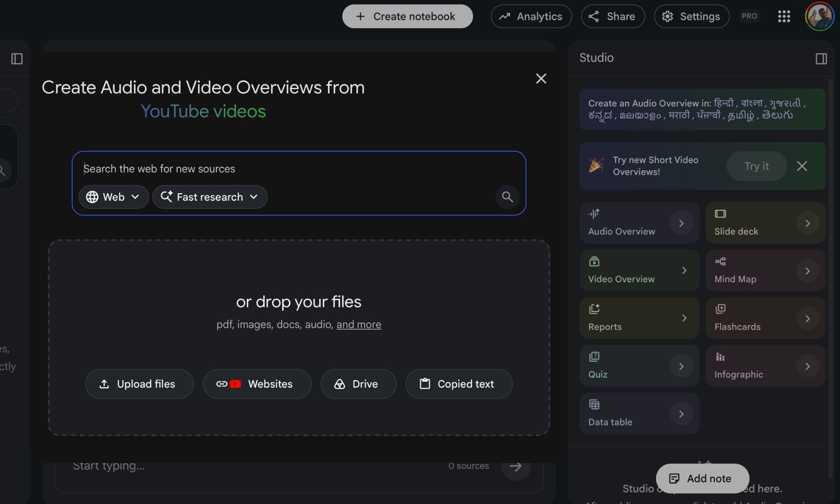Close the add sources dialog

[541, 79]
